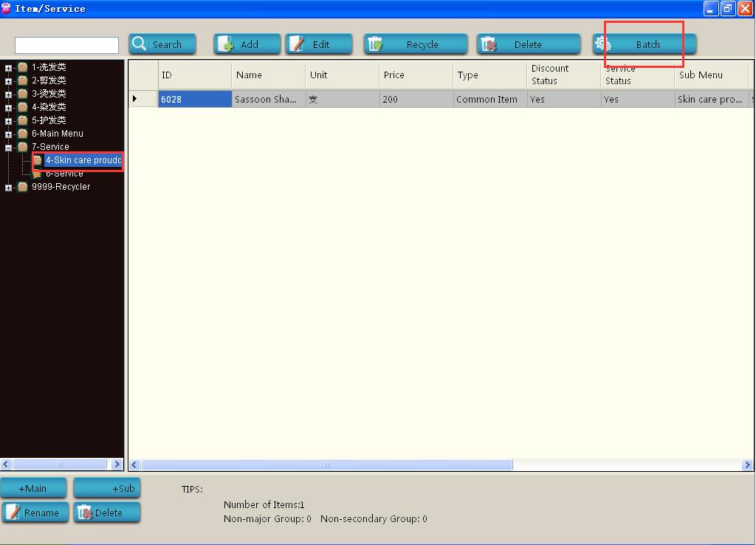The height and width of the screenshot is (545, 756).
Task: Expand the 5-护发类 tree node
Action: [8, 121]
